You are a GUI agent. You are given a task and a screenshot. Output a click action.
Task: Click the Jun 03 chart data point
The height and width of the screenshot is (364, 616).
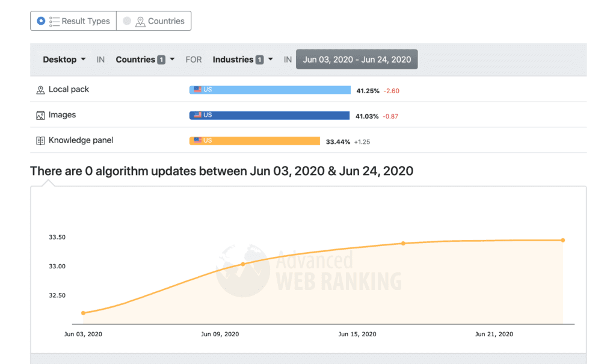pos(83,313)
